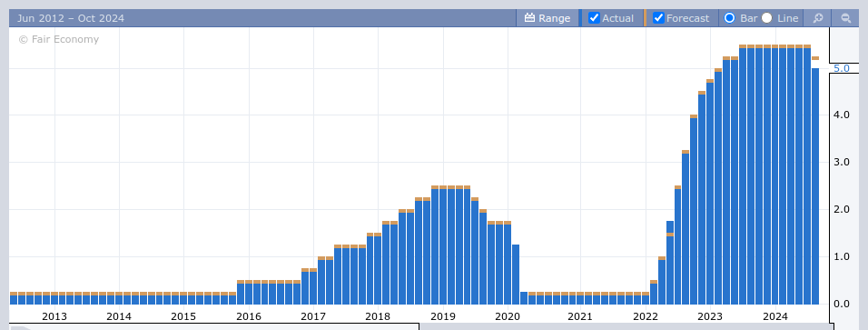Click orange forecast marker above latest bar
The image size is (868, 330).
point(815,58)
